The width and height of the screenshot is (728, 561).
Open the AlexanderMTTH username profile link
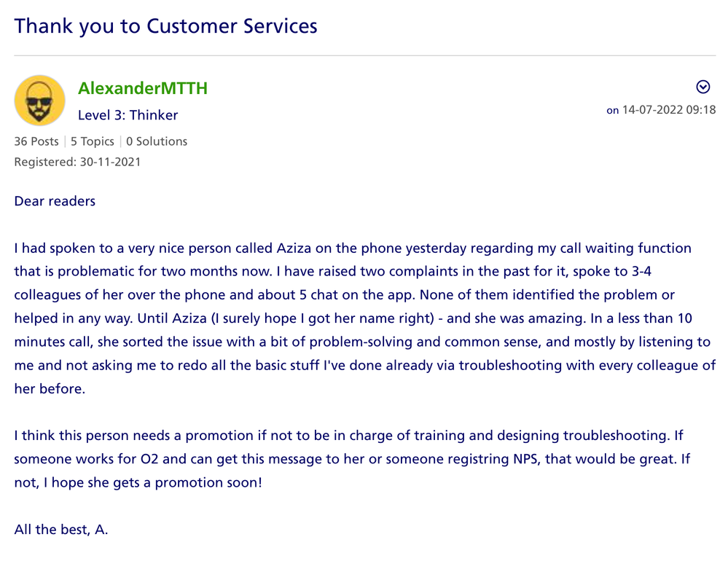[143, 89]
